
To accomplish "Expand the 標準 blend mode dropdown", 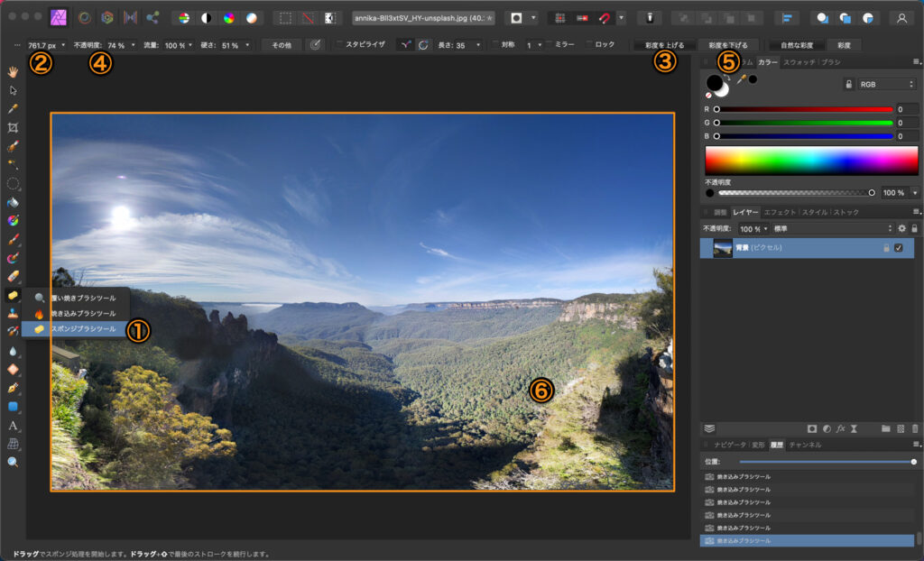I will [830, 229].
